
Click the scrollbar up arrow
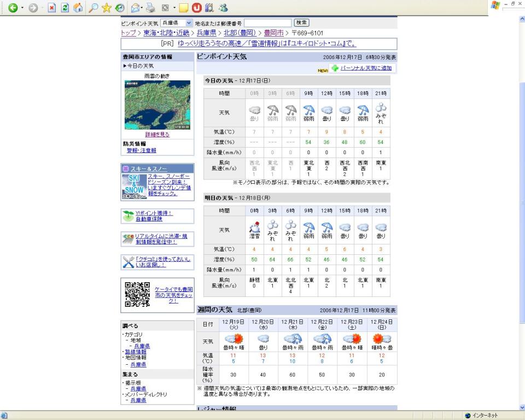(x=522, y=19)
